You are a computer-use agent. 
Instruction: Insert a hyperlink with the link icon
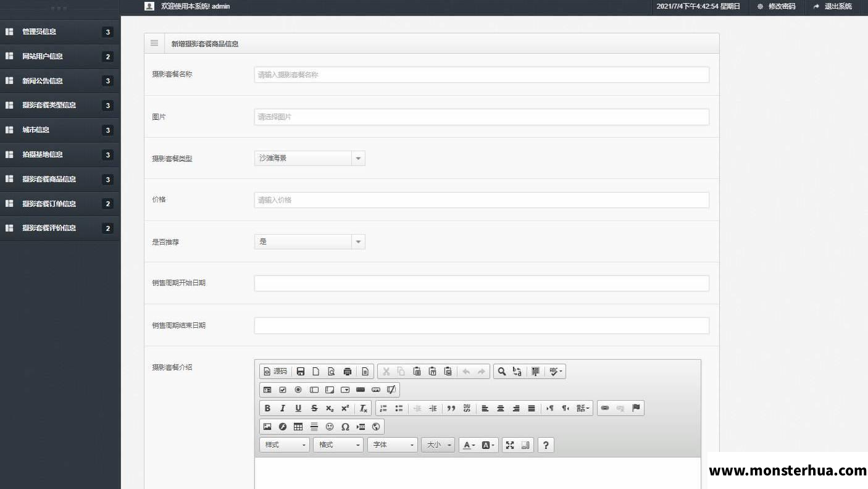[605, 408]
